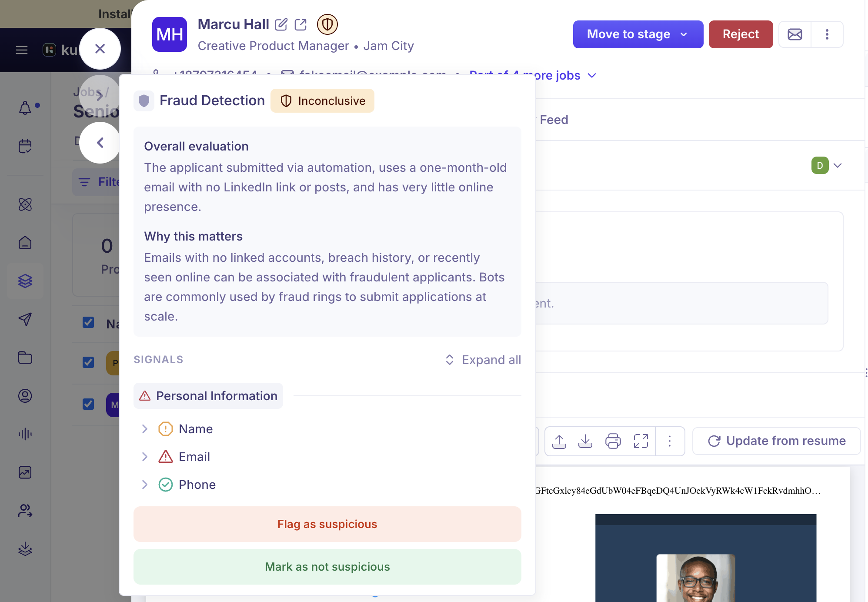
Task: Open folder icon in sidebar
Action: coord(25,358)
